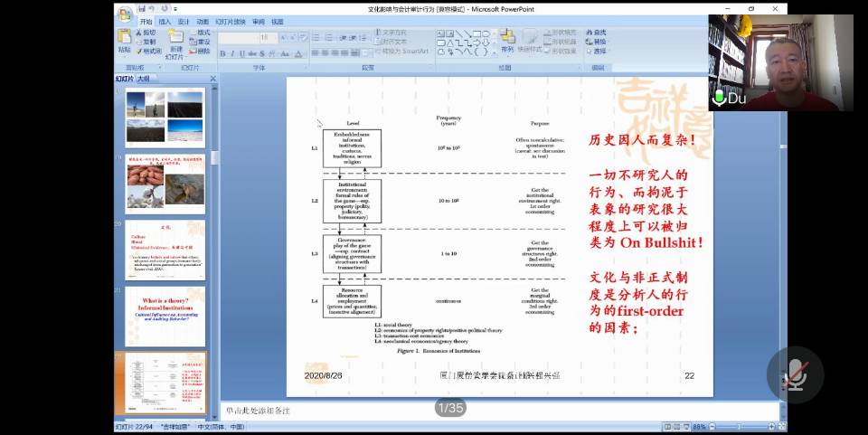Toggle Underline formatting button
Screen dimensions: 868x435
coord(241,53)
